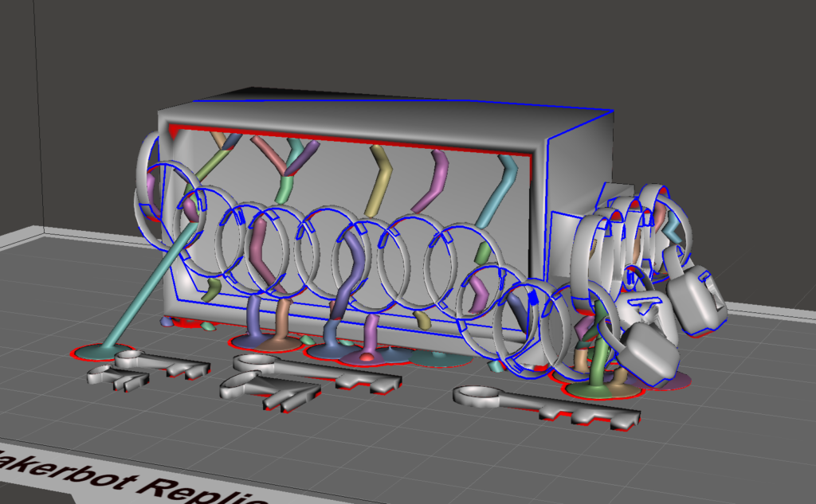
Task: Select the rightmost padlock body
Action: click(697, 303)
